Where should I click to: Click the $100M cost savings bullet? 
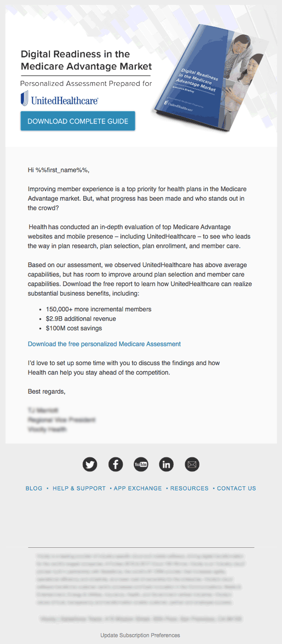[74, 328]
